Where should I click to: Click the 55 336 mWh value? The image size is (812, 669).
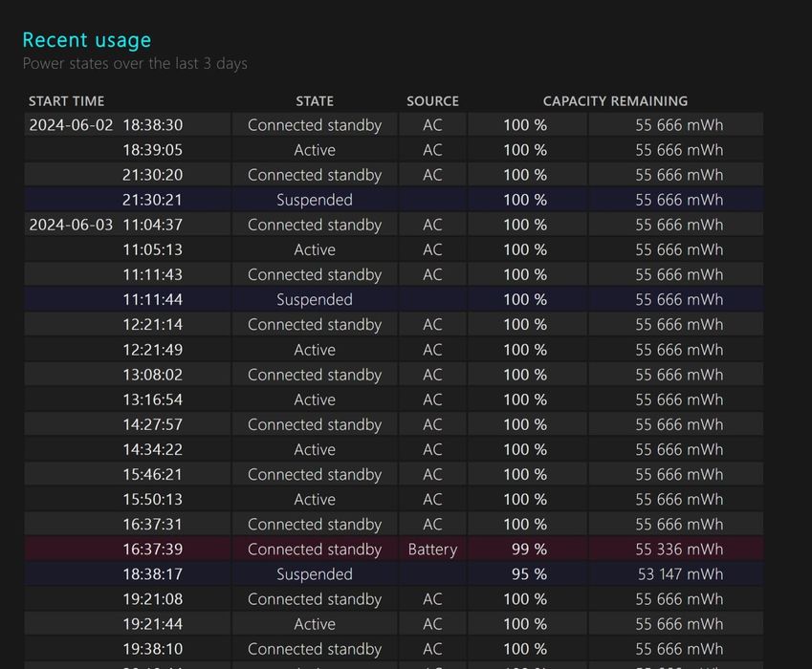[x=679, y=549]
